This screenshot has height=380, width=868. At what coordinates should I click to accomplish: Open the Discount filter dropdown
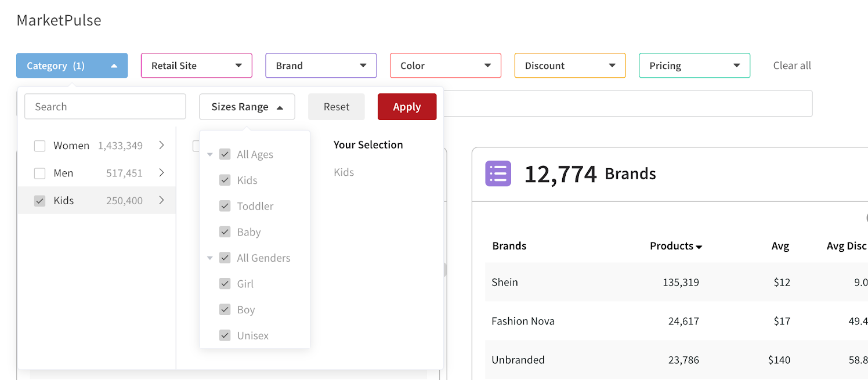pos(570,66)
